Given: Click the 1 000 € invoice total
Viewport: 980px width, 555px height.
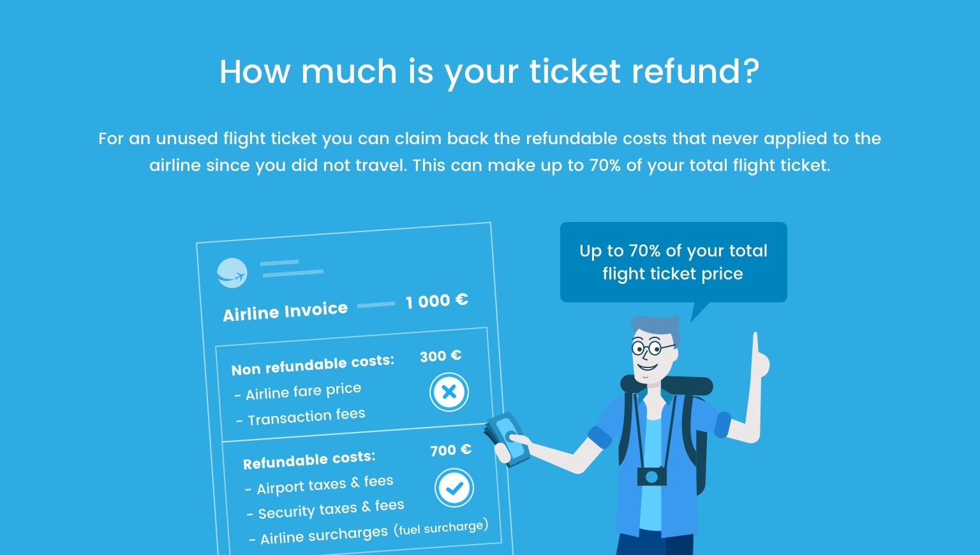Looking at the screenshot, I should click(x=437, y=300).
